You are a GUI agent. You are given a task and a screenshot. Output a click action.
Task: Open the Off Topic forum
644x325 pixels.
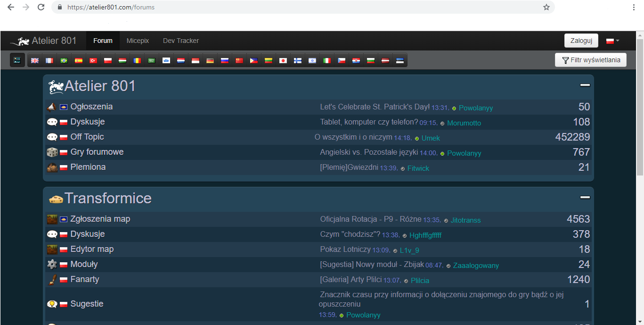pyautogui.click(x=87, y=137)
